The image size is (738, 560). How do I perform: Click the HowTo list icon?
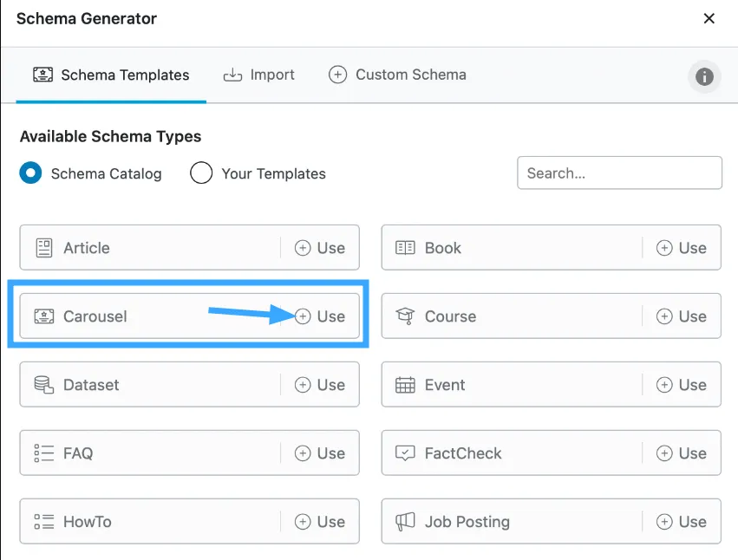[43, 522]
